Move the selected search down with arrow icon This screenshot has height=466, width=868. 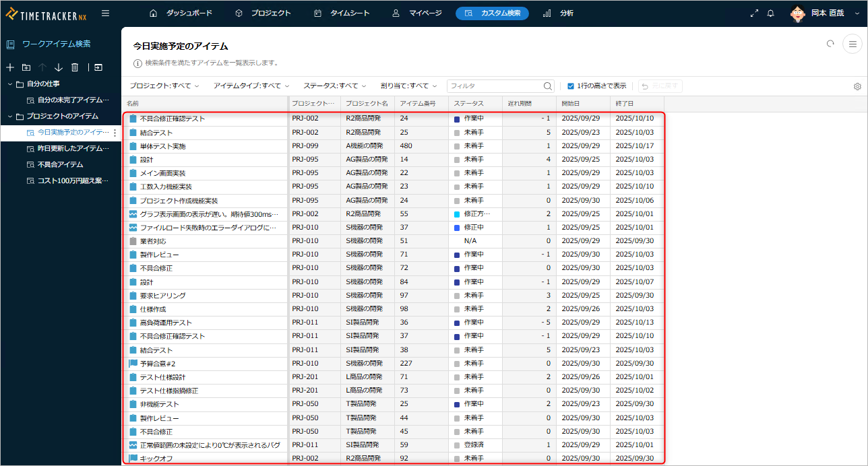pos(59,67)
